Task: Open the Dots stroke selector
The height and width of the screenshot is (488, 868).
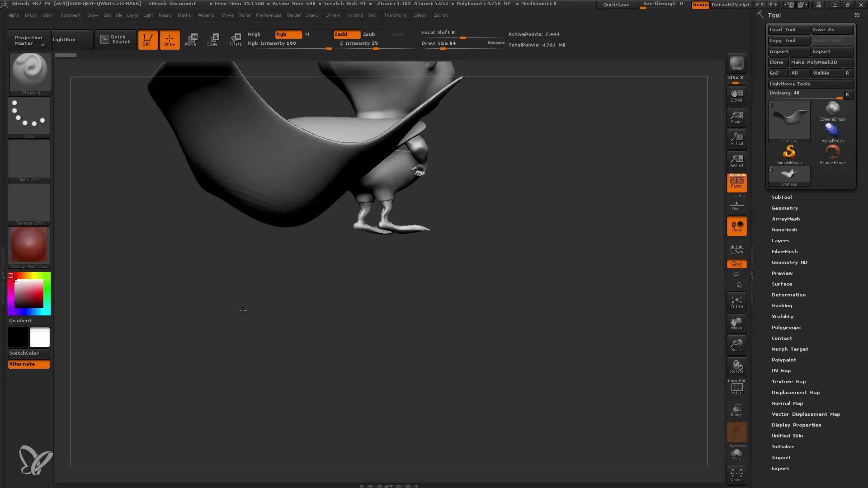Action: (29, 117)
